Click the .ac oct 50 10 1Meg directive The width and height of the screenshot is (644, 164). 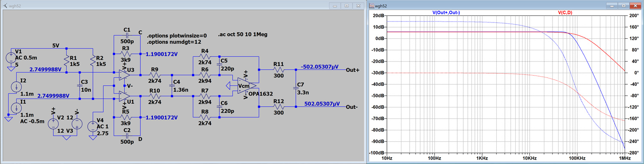coord(243,34)
